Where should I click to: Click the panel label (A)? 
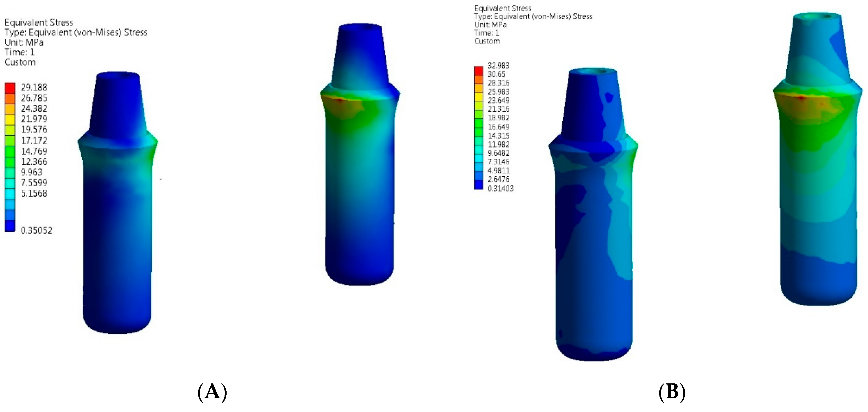212,392
